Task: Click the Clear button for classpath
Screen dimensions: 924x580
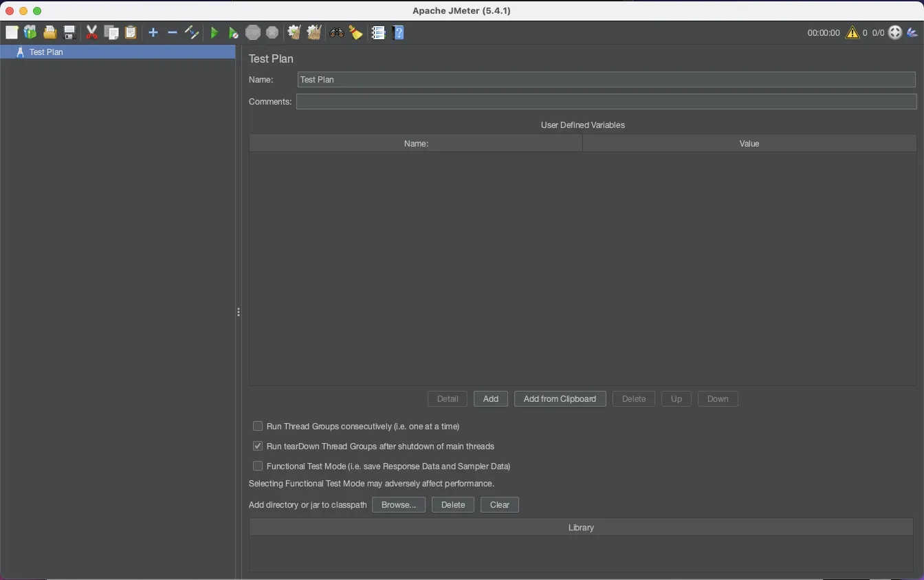Action: click(500, 505)
